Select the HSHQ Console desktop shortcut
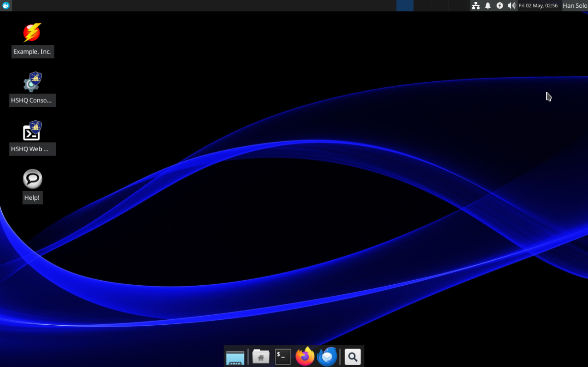 click(32, 82)
